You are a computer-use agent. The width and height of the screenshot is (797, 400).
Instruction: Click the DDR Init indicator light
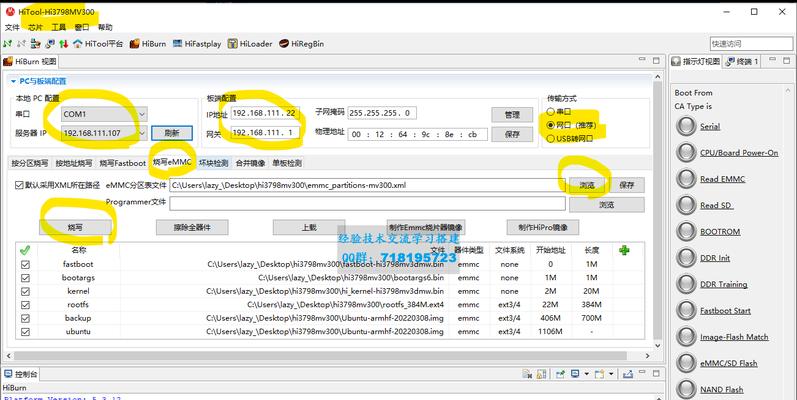click(x=686, y=258)
